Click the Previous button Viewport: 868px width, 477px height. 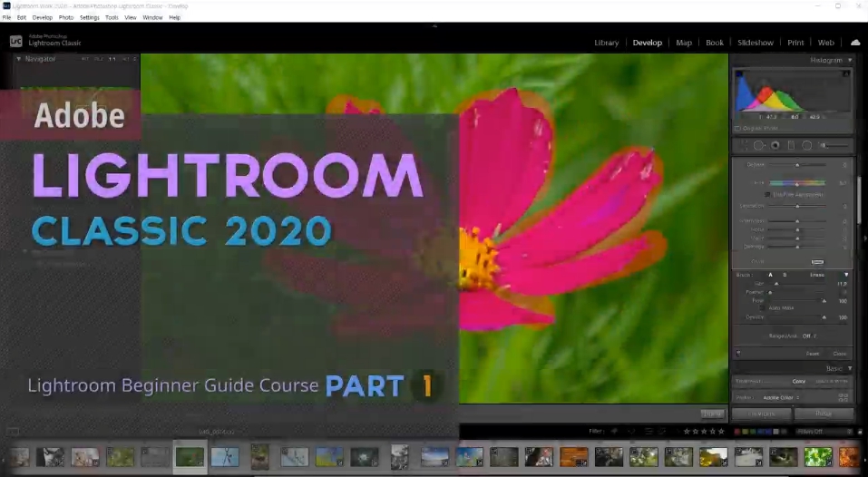(x=762, y=414)
